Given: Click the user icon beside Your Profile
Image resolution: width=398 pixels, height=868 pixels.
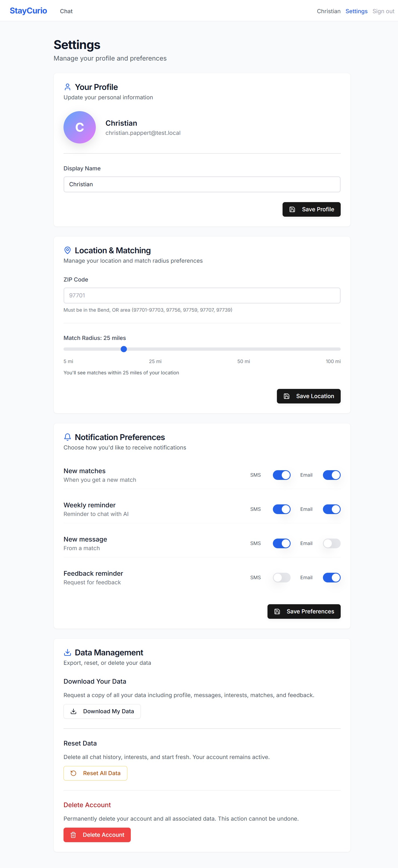Looking at the screenshot, I should pos(67,87).
